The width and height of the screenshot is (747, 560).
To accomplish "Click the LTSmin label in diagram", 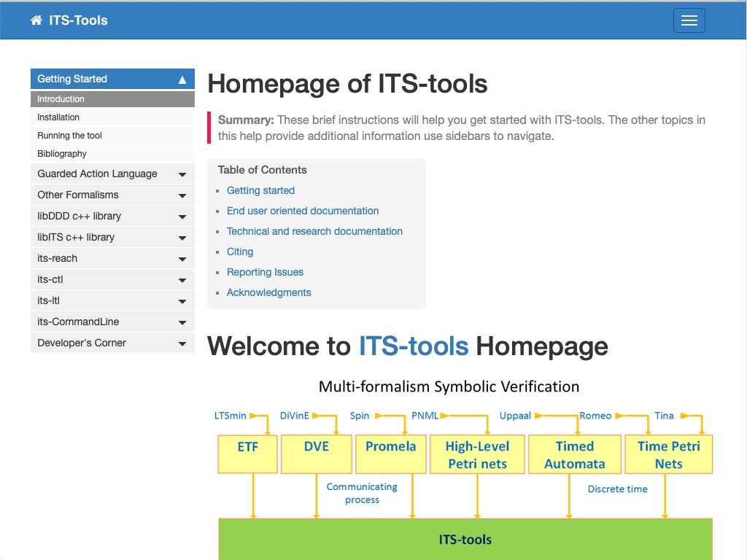I will click(230, 416).
